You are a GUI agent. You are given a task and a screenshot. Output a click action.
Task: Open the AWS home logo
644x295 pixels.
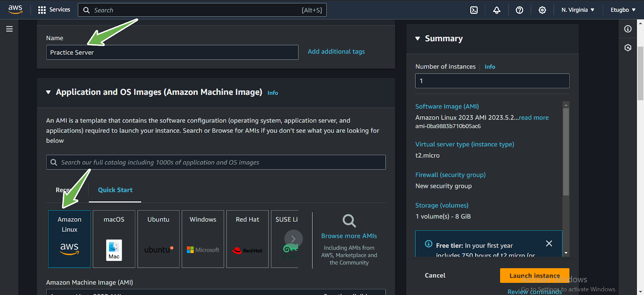click(15, 10)
